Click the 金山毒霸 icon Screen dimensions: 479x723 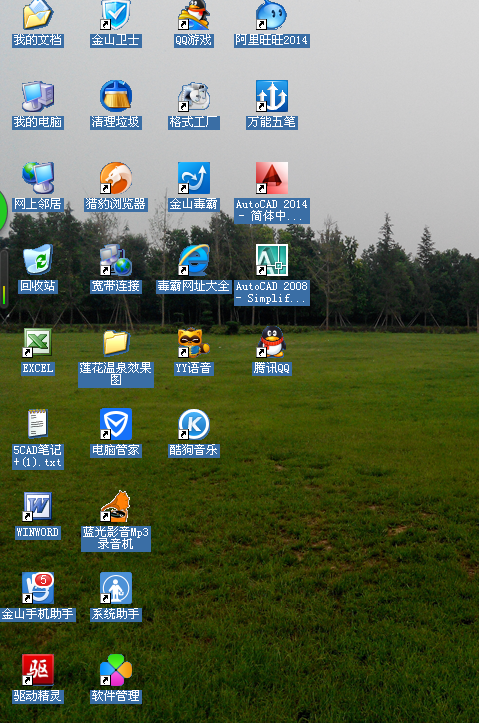click(194, 178)
